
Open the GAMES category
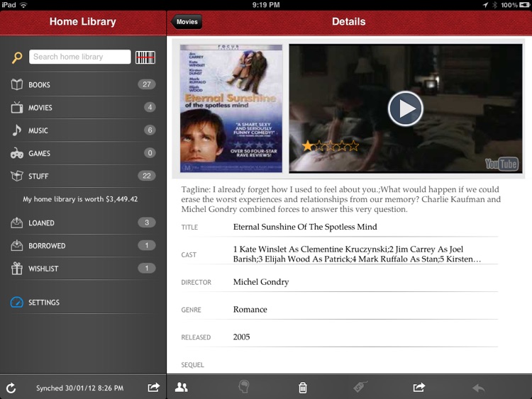(83, 153)
